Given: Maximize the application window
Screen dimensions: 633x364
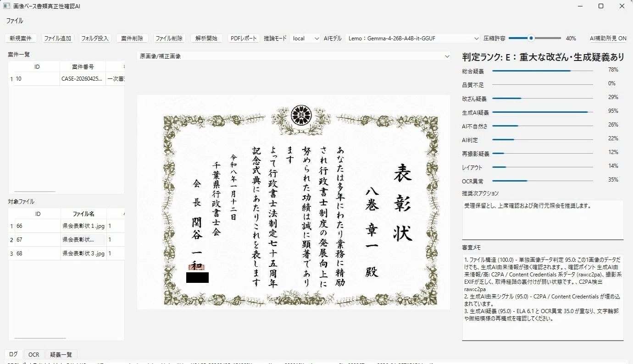Looking at the screenshot, I should coord(601,6).
